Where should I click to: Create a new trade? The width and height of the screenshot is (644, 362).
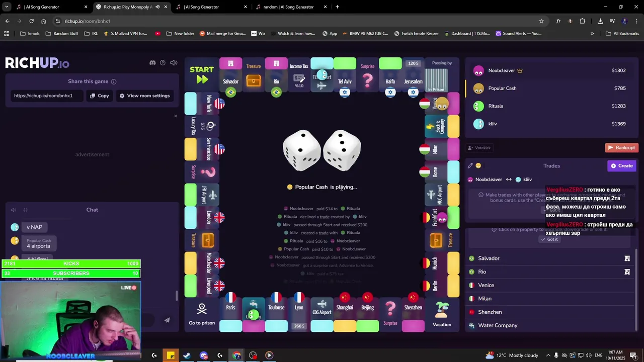coord(622,165)
